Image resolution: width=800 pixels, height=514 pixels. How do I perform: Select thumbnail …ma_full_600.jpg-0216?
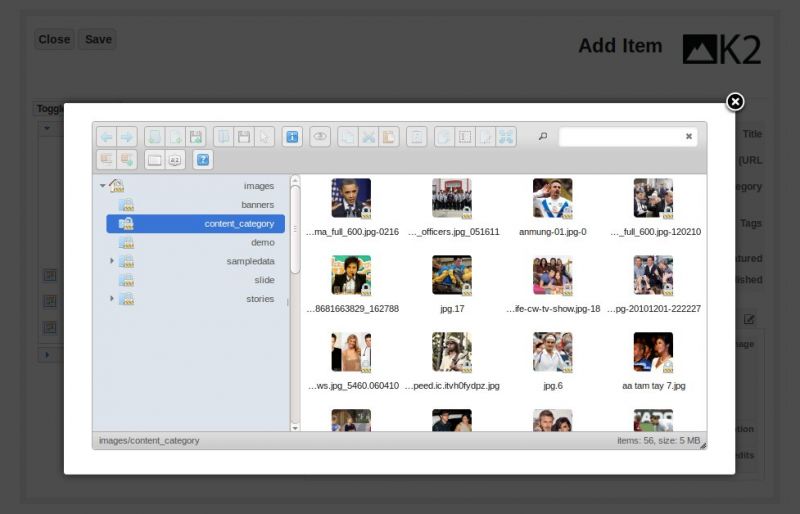[351, 199]
